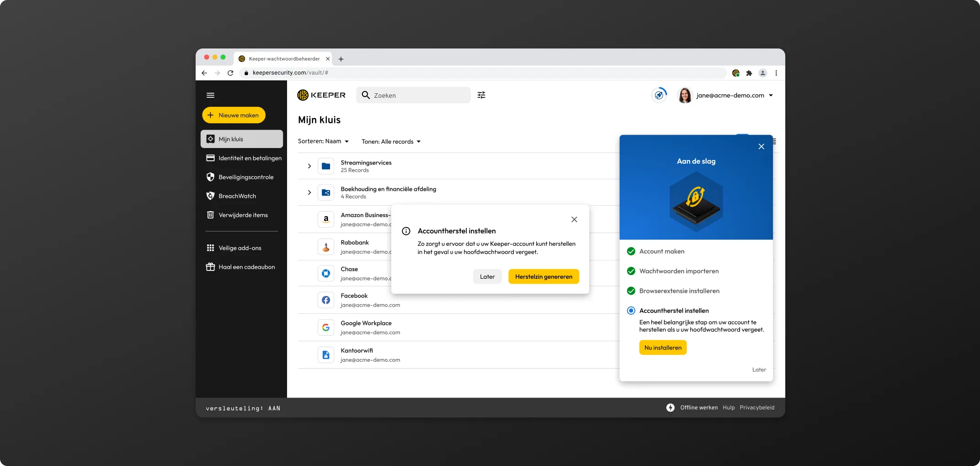Open the hamburger menu in sidebar
980x466 pixels.
(210, 95)
